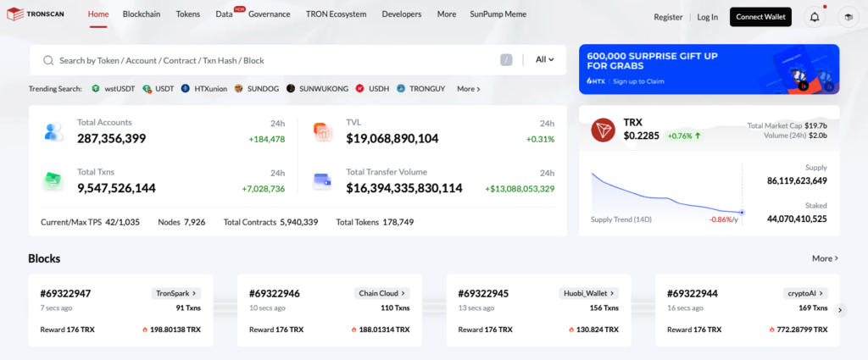Open the Data menu

click(x=224, y=14)
